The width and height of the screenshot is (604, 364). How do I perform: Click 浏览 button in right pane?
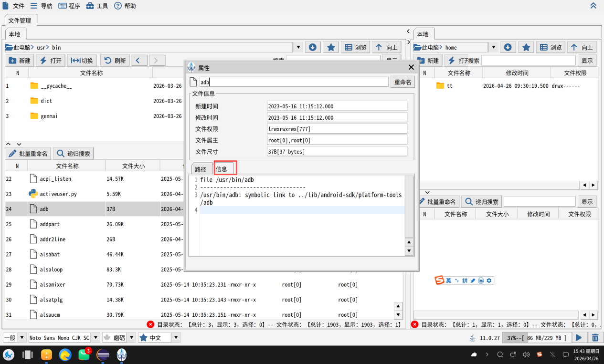click(x=551, y=47)
